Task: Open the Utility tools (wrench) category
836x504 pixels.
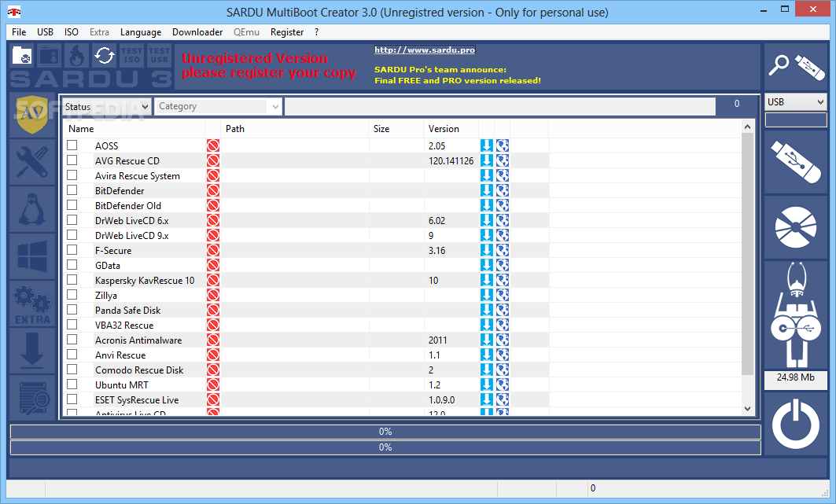Action: point(32,162)
